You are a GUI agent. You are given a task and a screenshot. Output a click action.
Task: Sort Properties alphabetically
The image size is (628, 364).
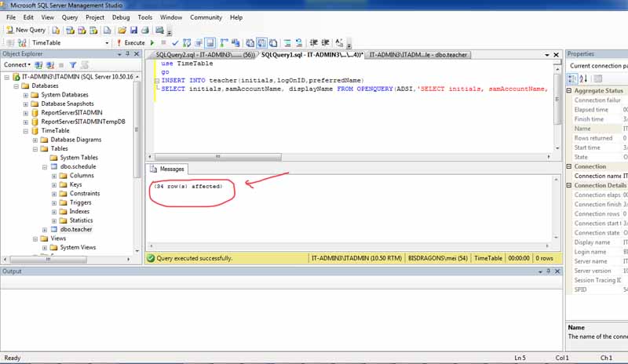click(x=583, y=79)
